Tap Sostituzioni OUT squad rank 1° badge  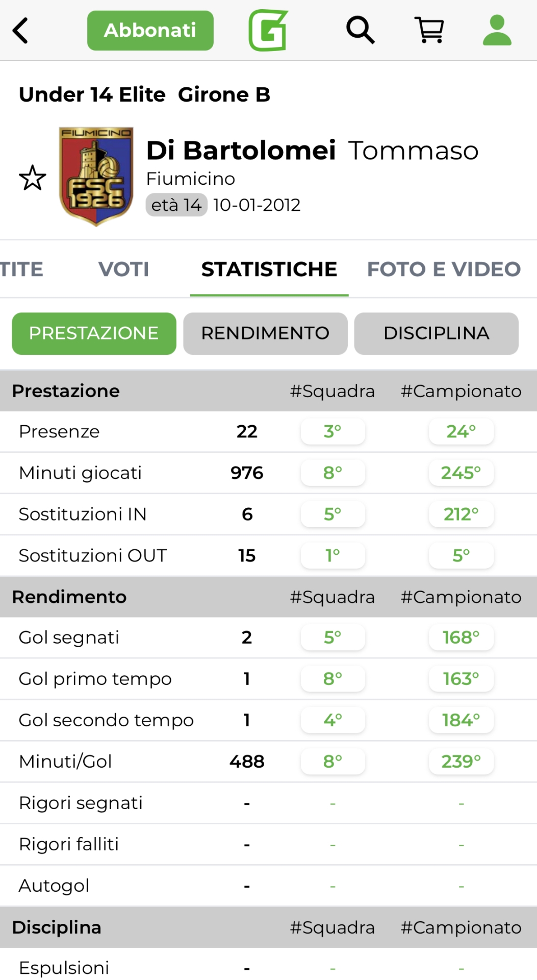click(x=333, y=555)
